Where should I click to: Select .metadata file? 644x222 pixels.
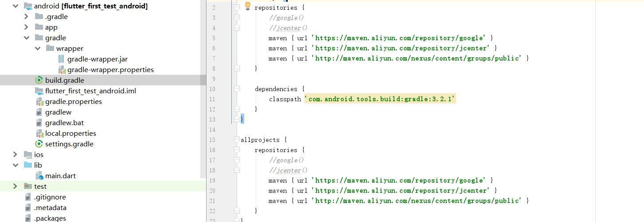point(50,208)
